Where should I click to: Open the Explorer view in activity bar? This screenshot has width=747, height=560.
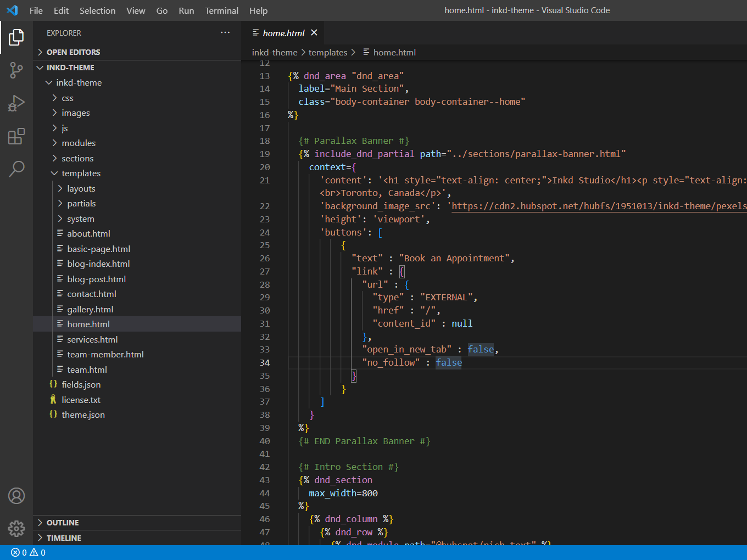pos(16,37)
